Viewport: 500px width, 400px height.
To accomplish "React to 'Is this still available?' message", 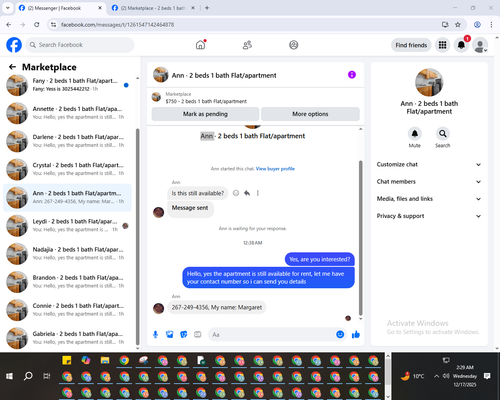I will (x=236, y=193).
